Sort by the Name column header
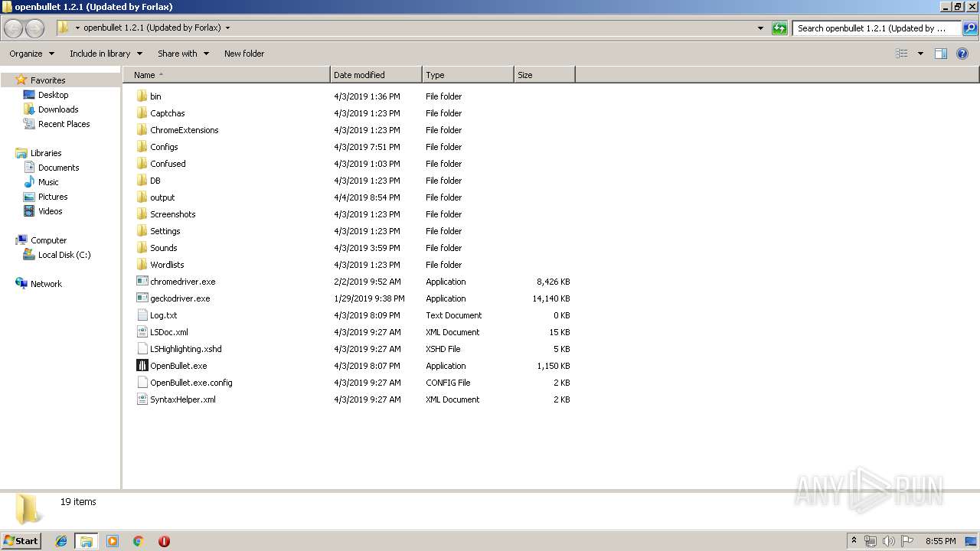Viewport: 980px width, 551px height. [x=227, y=75]
